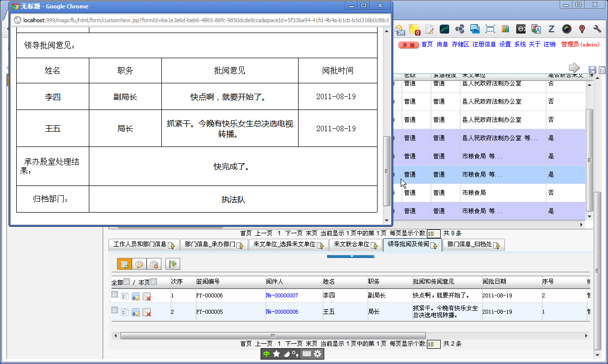Viewport: 608px width, 364px height.
Task: Select the 领导批阅及传阅 tab
Action: (x=413, y=245)
